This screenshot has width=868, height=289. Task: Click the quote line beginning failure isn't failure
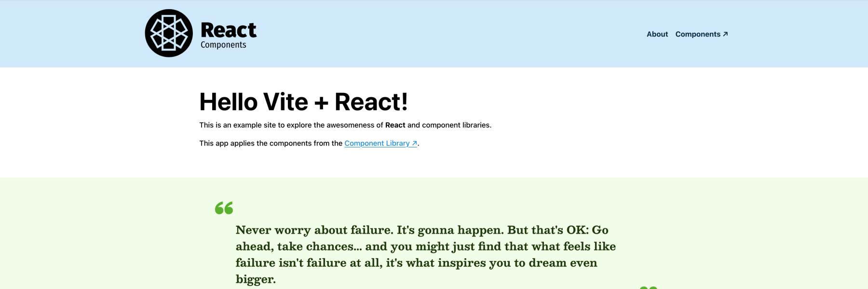tap(417, 263)
